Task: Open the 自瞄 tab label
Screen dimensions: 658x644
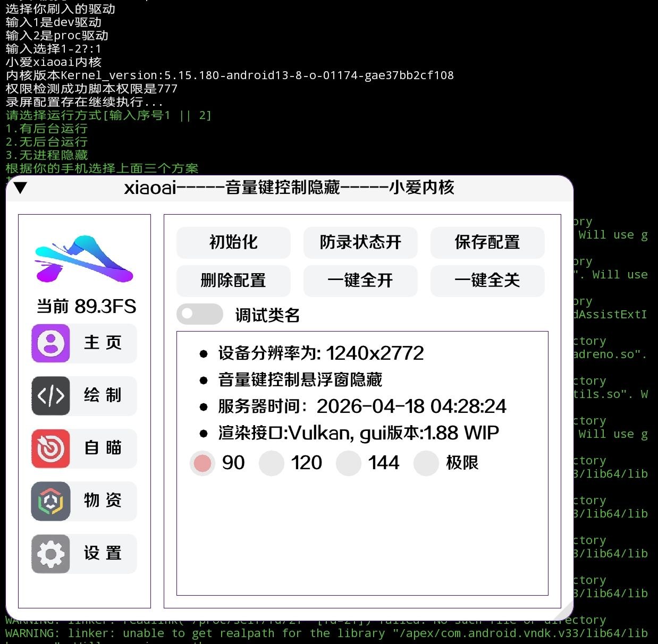Action: coord(103,448)
